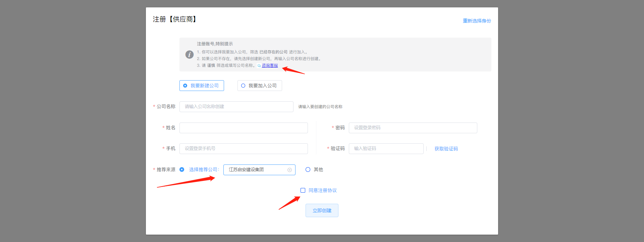Choose the 选择推荐公司 radio button
644x242 pixels.
182,170
